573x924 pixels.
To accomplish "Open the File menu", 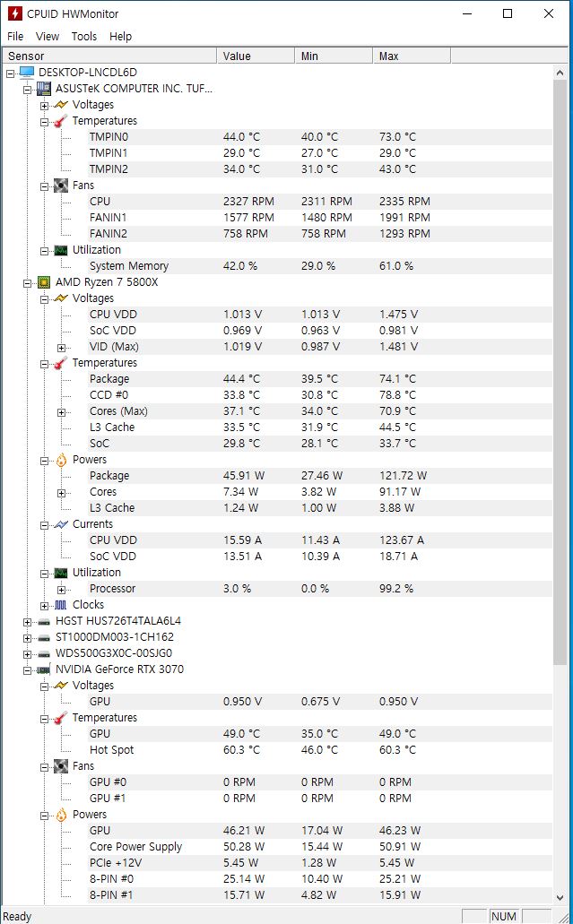I will pyautogui.click(x=15, y=37).
